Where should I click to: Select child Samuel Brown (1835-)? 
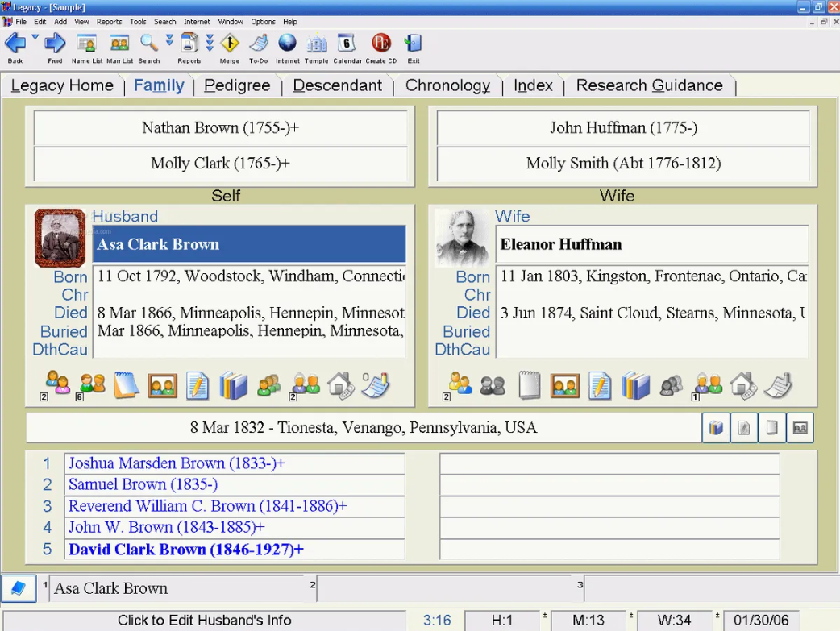(235, 485)
